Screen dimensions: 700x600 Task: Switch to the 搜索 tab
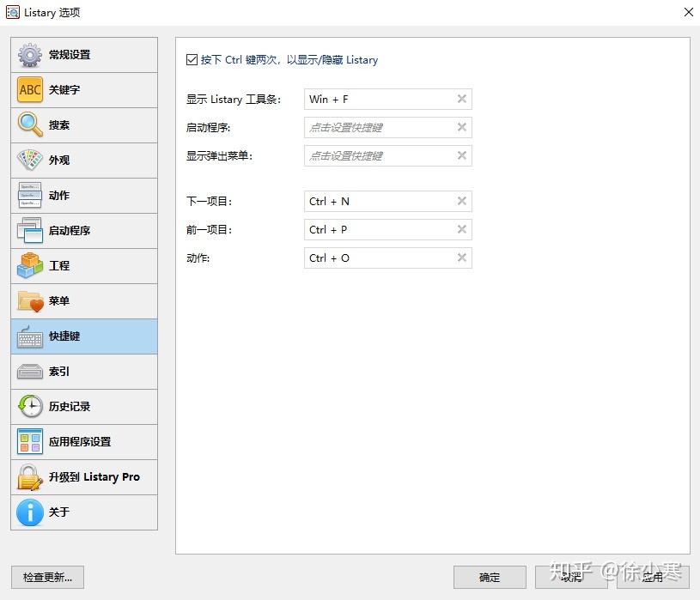click(84, 125)
